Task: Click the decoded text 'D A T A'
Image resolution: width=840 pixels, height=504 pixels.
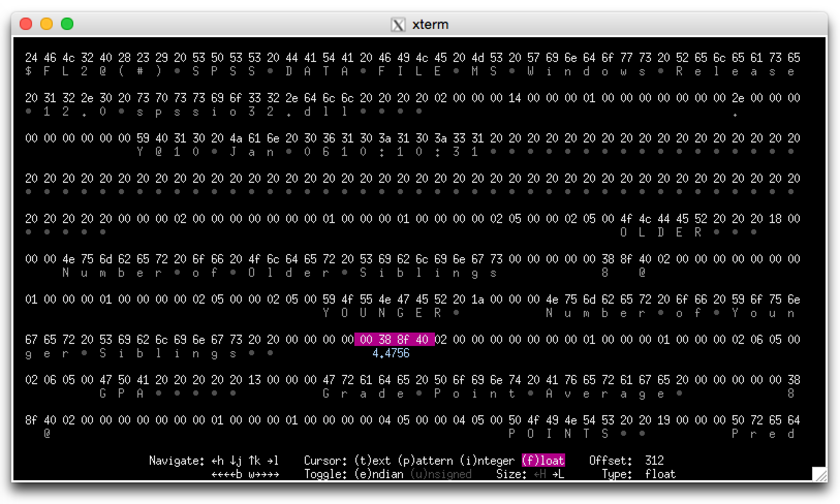Action: click(x=317, y=71)
